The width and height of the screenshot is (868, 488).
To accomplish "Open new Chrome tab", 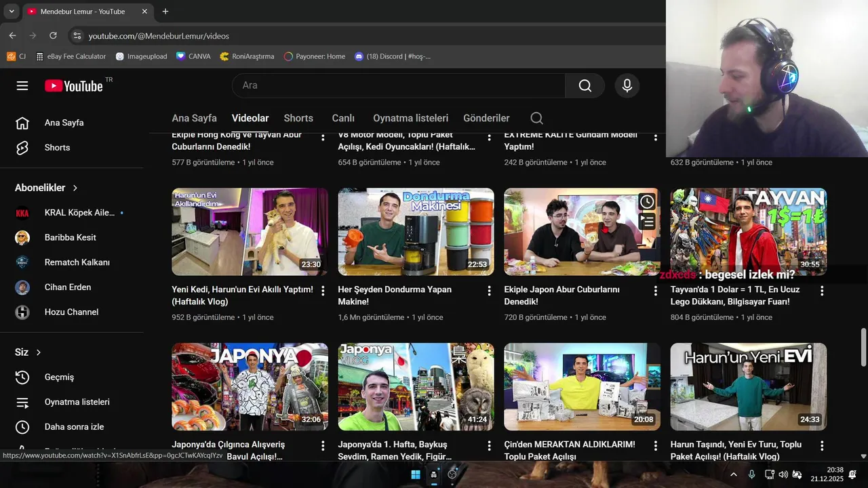I will [165, 12].
